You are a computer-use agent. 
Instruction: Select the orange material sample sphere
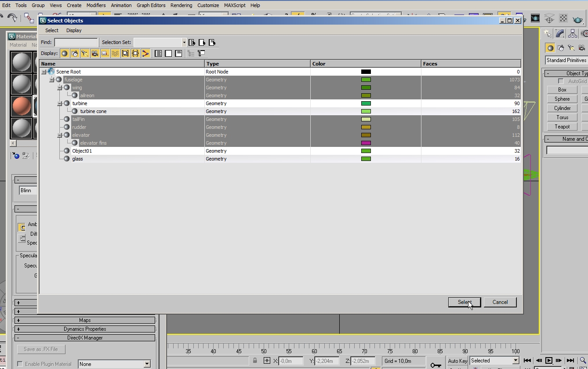click(21, 106)
